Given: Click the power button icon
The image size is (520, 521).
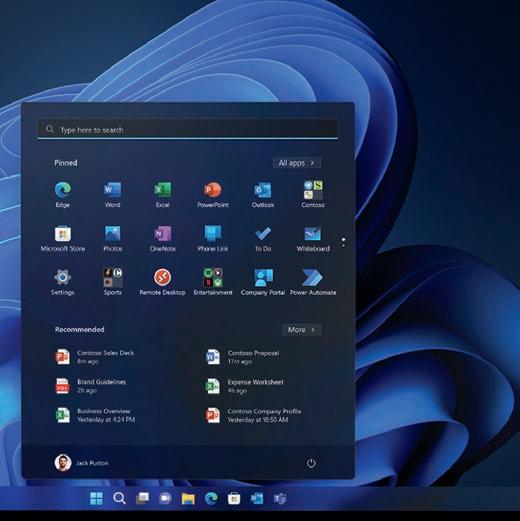Looking at the screenshot, I should (x=311, y=463).
